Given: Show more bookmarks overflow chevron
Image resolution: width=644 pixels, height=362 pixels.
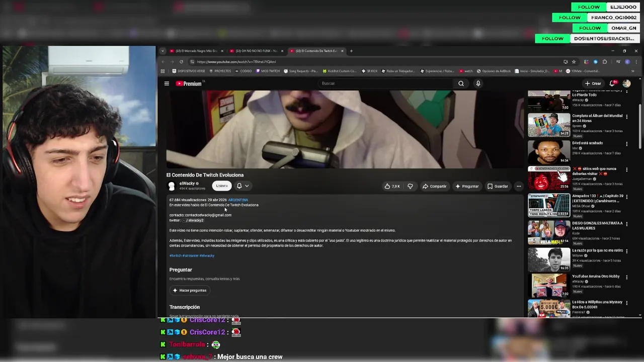Looking at the screenshot, I should (x=632, y=71).
